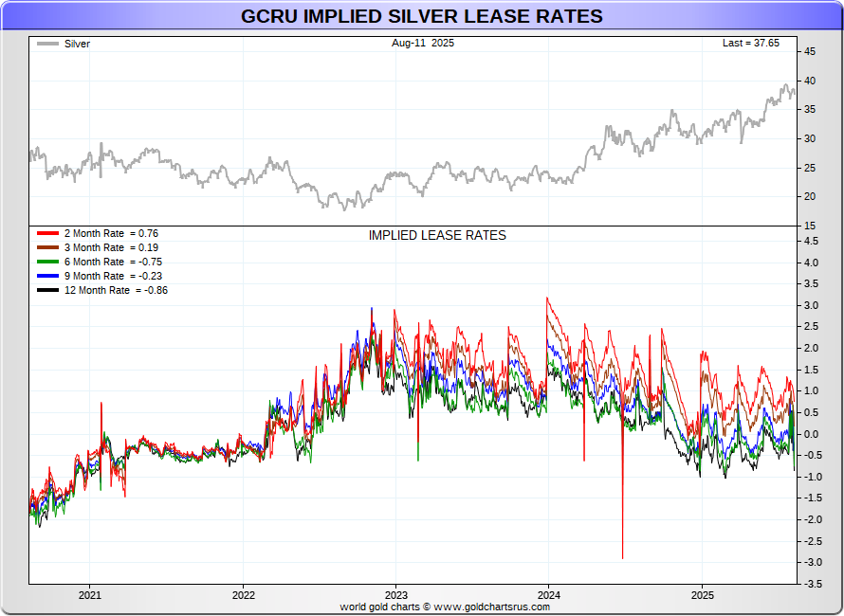Click the 12 Month Rate = -0.86 label
844x616 pixels.
coord(116,291)
